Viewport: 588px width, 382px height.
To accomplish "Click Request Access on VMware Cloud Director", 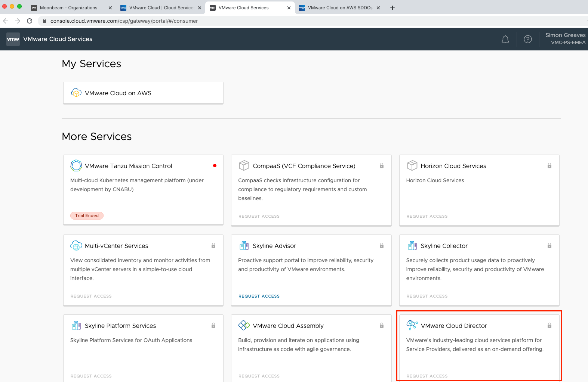I will pos(427,376).
